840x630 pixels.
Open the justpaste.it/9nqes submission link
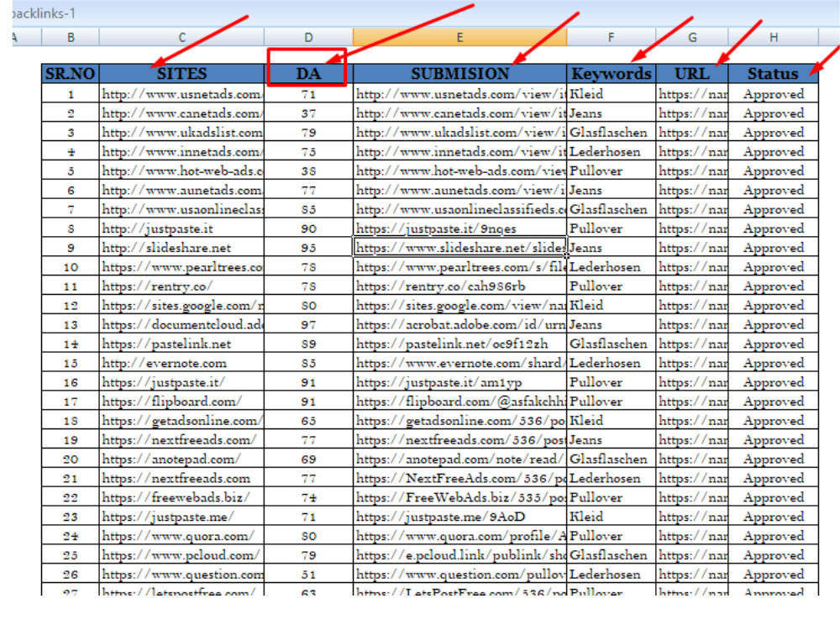(x=459, y=228)
